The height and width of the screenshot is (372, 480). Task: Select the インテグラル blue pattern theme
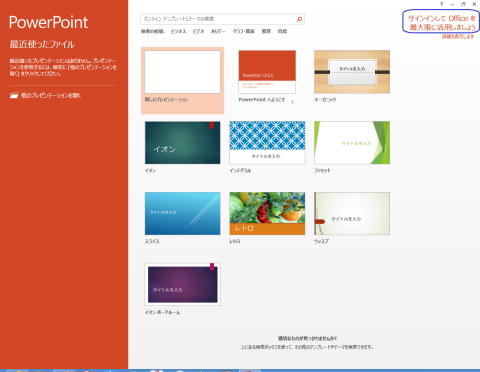coord(267,143)
